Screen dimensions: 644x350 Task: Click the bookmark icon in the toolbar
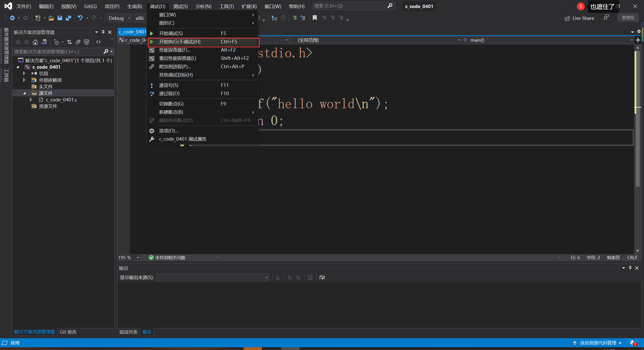pos(315,18)
